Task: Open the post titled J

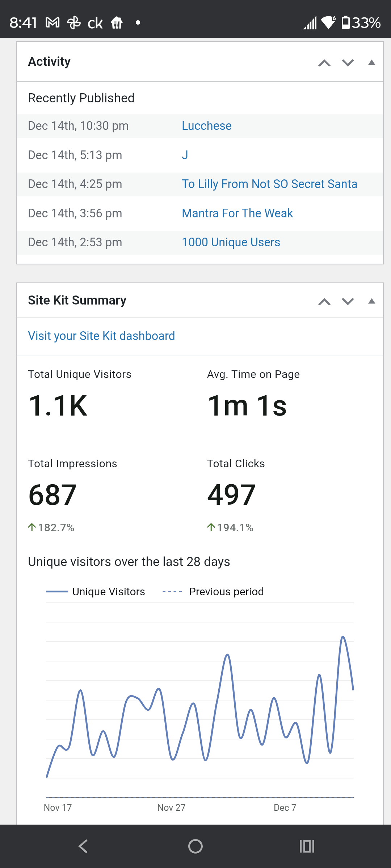Action: click(x=185, y=155)
